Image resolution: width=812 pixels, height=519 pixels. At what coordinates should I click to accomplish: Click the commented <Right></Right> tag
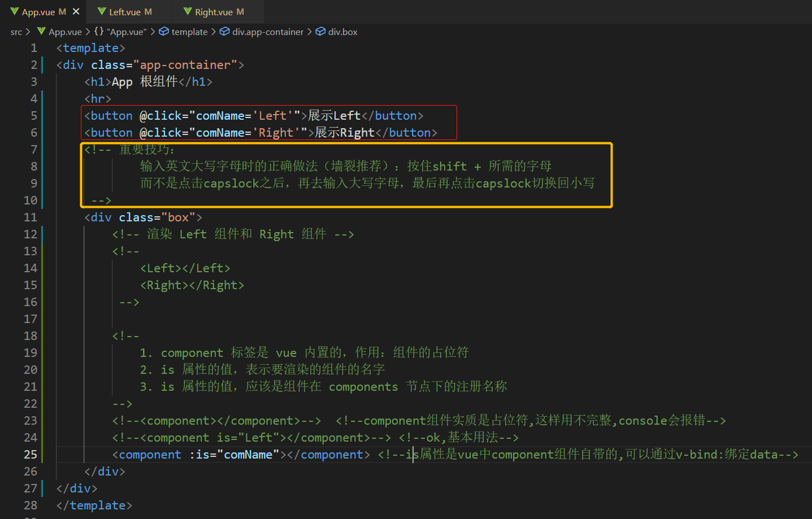pos(192,285)
